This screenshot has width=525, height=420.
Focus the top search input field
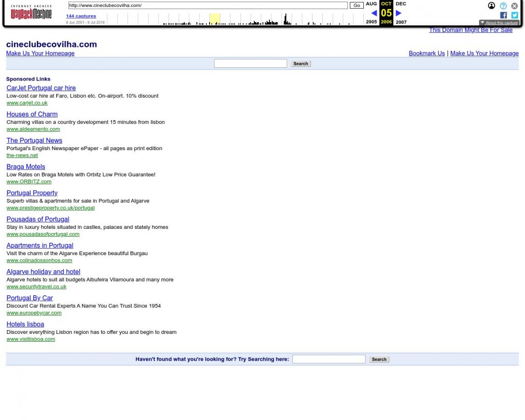click(x=251, y=63)
